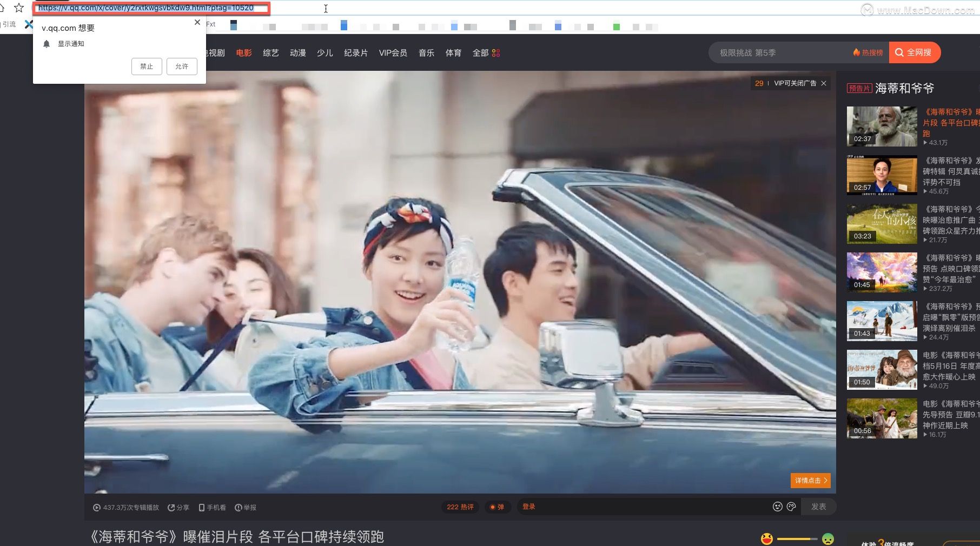The width and height of the screenshot is (980, 546).
Task: Open the 01:50 poster video thumbnail
Action: [x=882, y=370]
